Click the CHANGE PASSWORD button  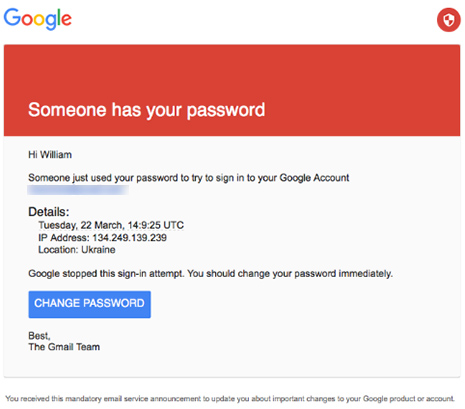click(89, 304)
